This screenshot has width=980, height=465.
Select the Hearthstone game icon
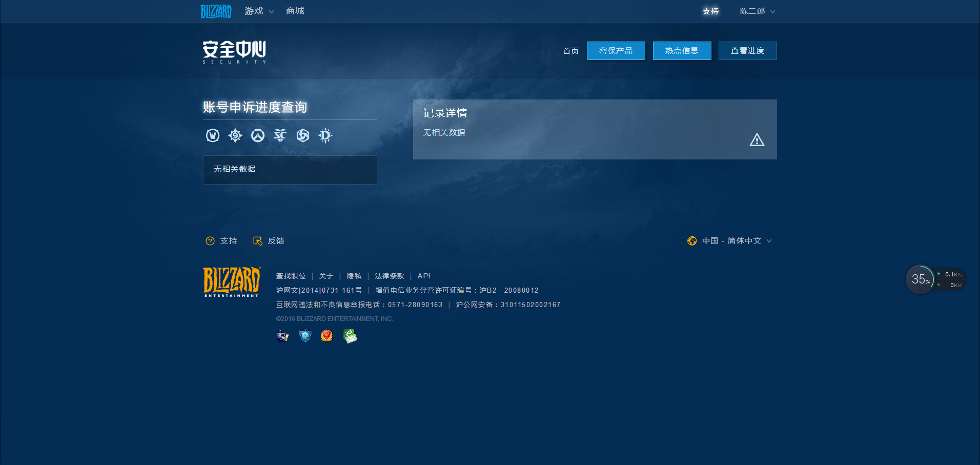(235, 135)
